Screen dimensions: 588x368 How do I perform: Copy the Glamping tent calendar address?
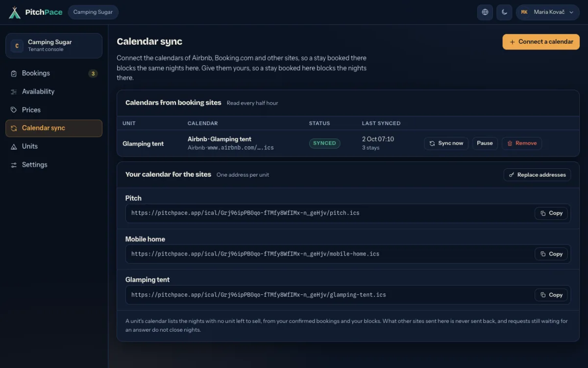[x=551, y=295]
